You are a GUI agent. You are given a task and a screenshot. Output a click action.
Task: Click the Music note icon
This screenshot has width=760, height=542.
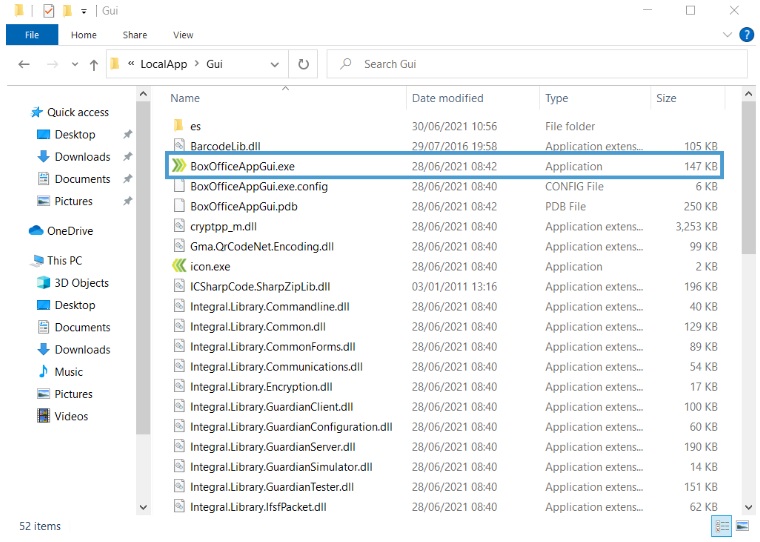(44, 371)
